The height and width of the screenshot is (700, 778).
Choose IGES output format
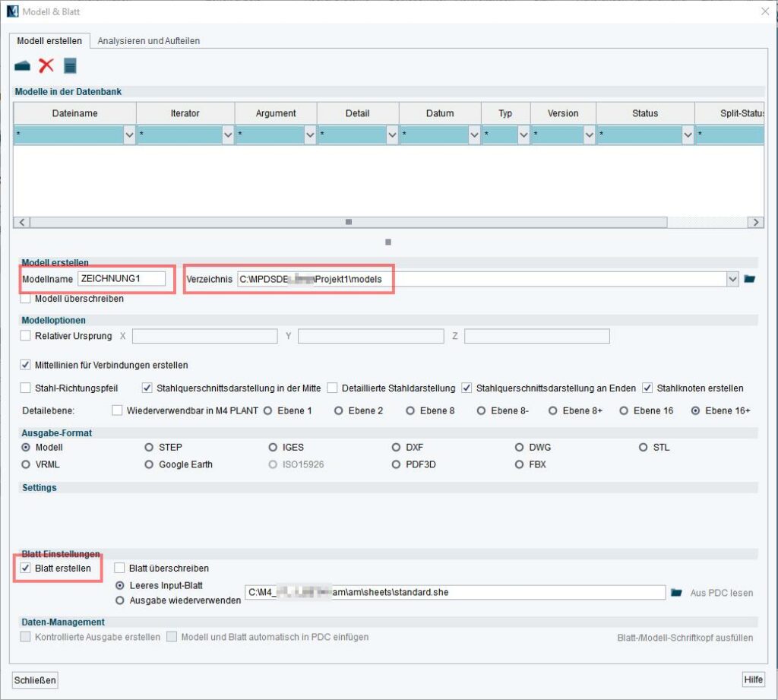tap(273, 448)
